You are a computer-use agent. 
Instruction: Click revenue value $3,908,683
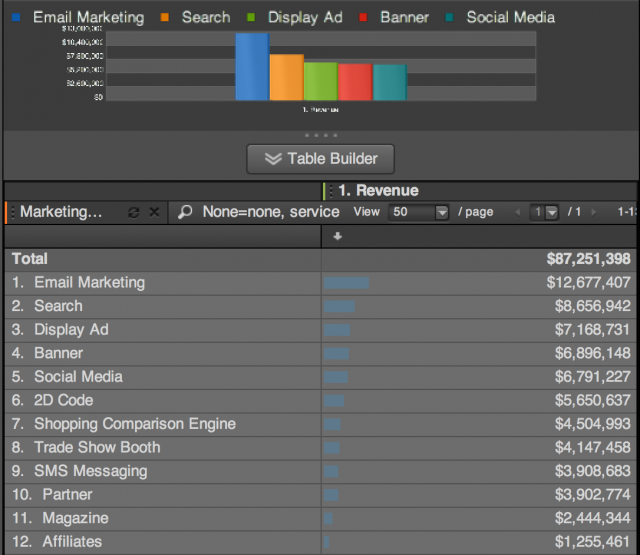[x=593, y=471]
